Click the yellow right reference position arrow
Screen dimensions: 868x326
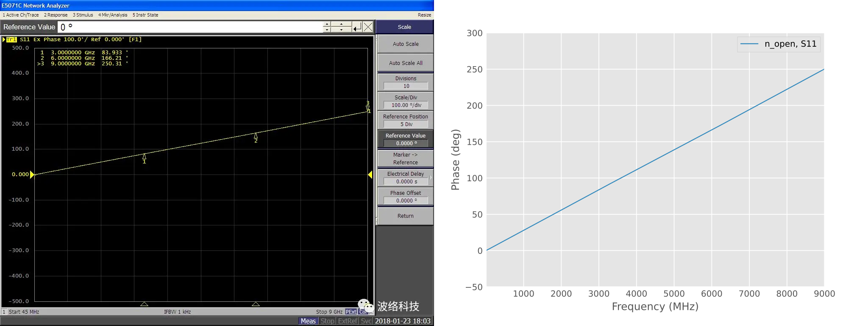click(x=370, y=174)
